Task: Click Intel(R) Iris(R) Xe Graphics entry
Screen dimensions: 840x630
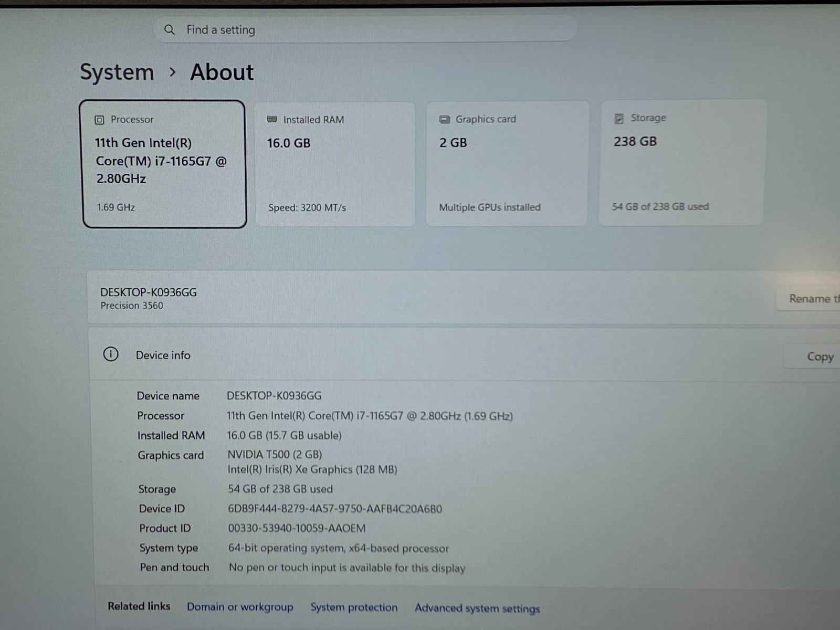Action: click(x=312, y=469)
